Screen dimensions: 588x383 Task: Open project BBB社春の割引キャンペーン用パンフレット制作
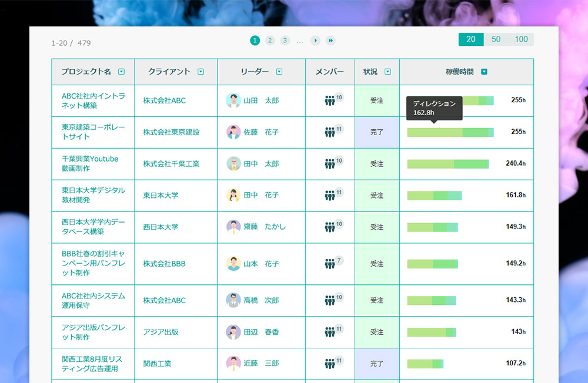pos(93,263)
